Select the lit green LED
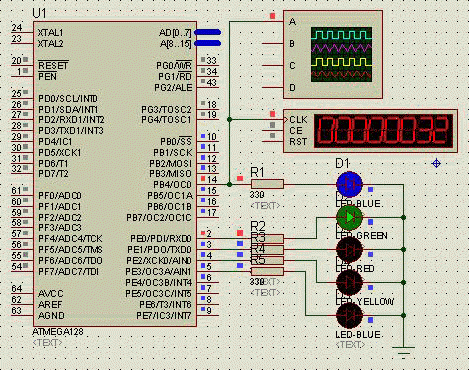 point(349,217)
